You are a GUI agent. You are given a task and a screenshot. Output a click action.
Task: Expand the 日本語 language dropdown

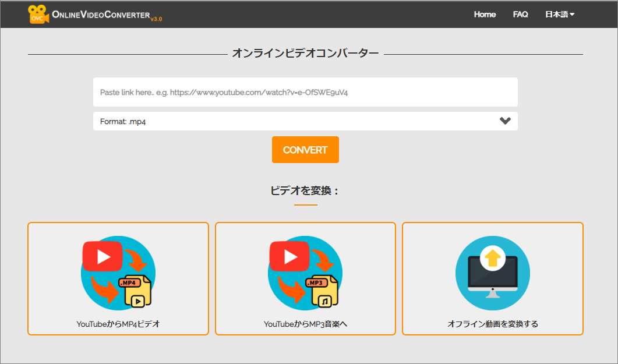click(x=560, y=15)
